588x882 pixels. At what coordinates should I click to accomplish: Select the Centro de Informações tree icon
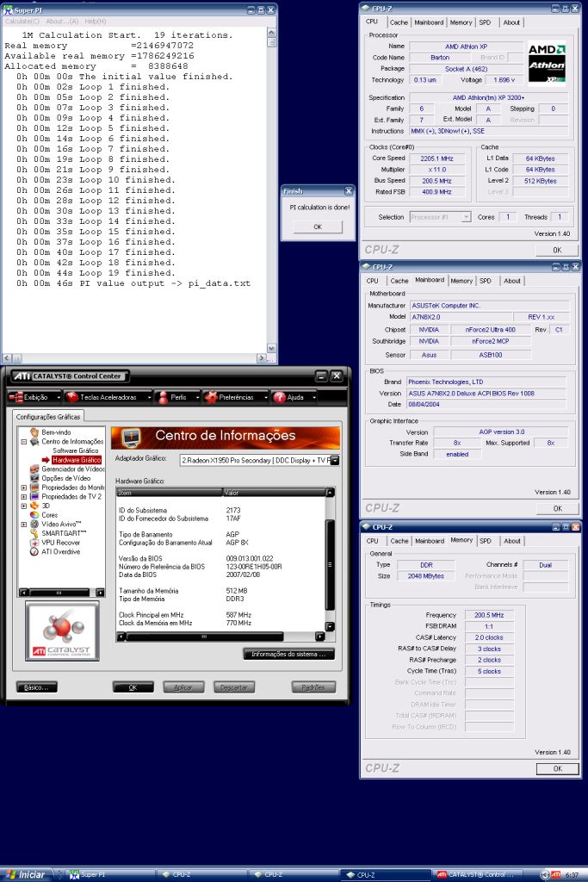click(x=34, y=442)
